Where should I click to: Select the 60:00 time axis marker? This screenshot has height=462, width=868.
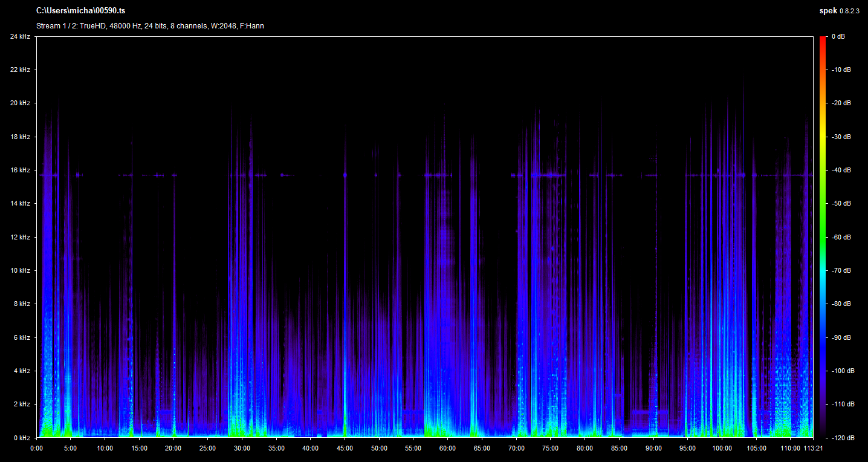click(447, 448)
